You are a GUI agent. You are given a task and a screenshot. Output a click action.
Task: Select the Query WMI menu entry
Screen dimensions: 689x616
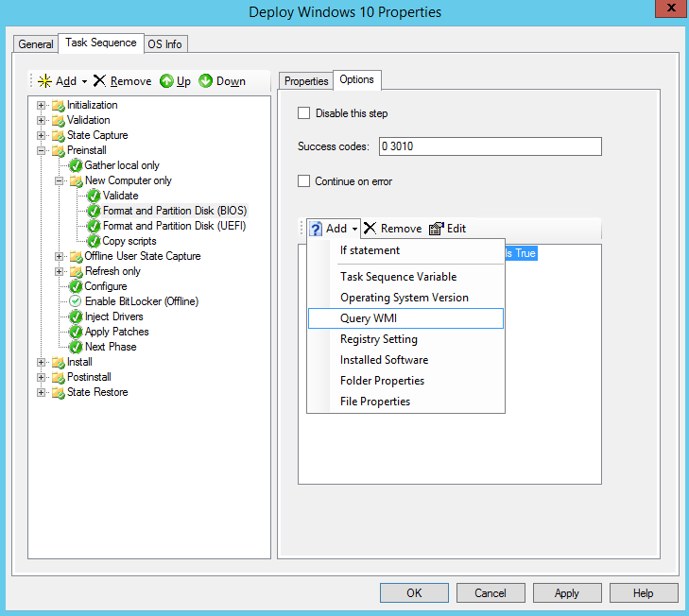coord(405,318)
